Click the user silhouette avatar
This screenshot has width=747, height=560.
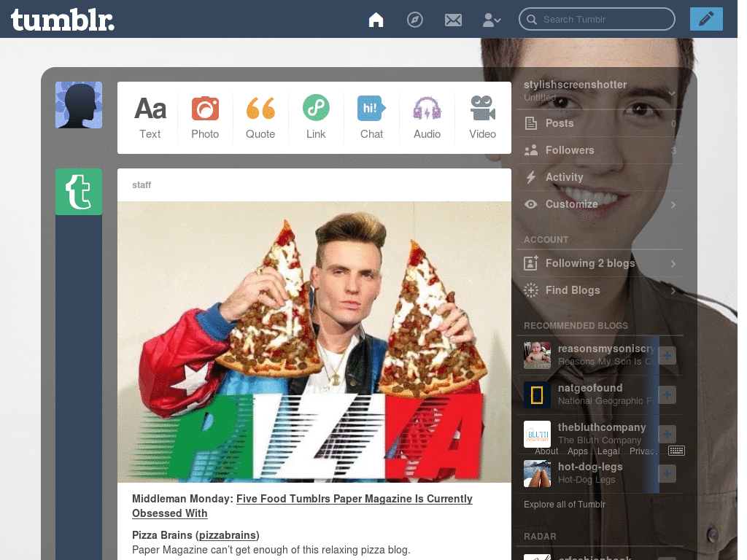click(79, 105)
